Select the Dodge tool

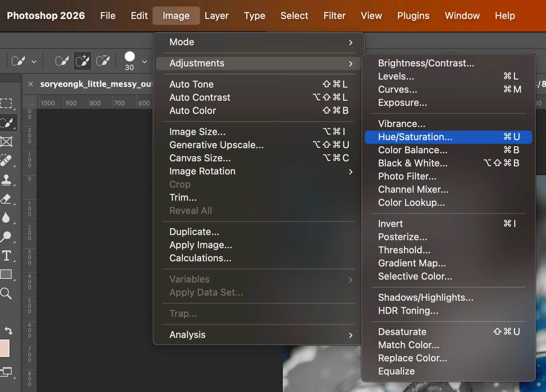pos(6,237)
